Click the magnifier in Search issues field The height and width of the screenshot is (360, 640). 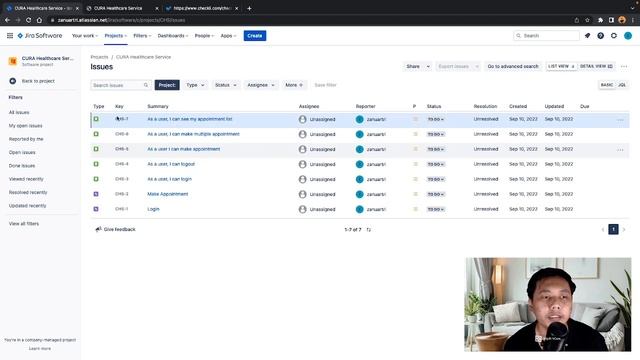(x=146, y=85)
